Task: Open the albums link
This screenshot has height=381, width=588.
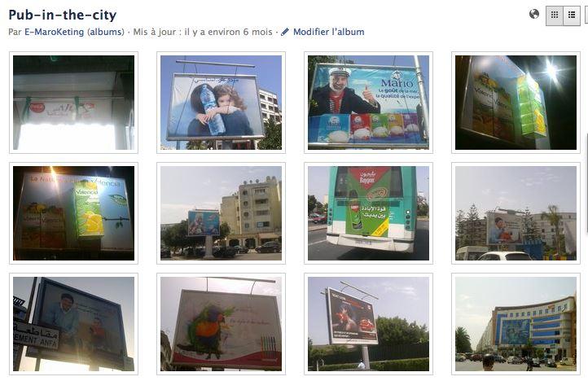Action: (x=105, y=32)
